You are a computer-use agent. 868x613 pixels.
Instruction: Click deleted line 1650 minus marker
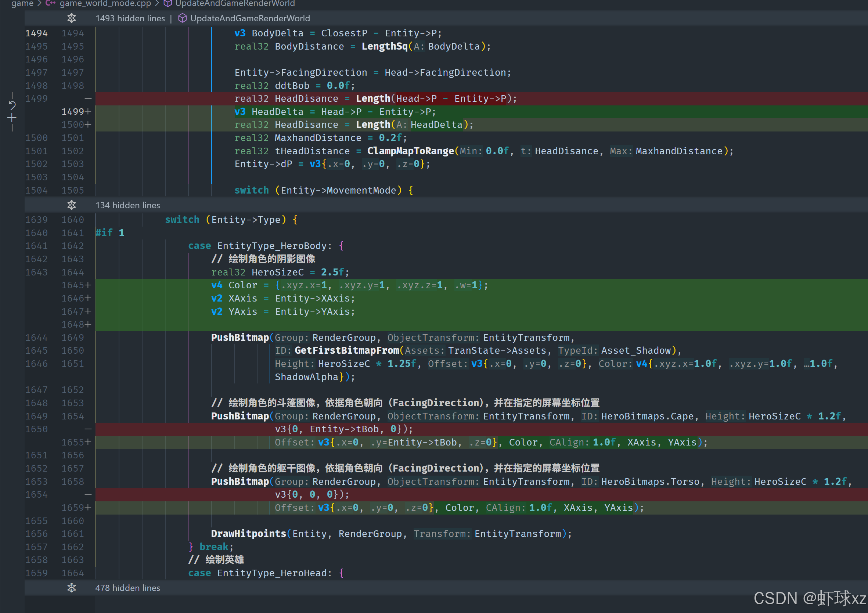(88, 429)
